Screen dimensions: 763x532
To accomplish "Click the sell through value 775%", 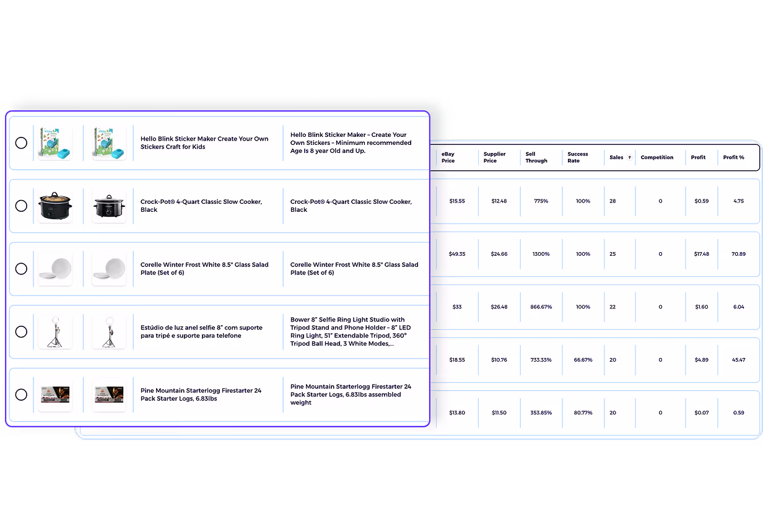I will coord(541,201).
